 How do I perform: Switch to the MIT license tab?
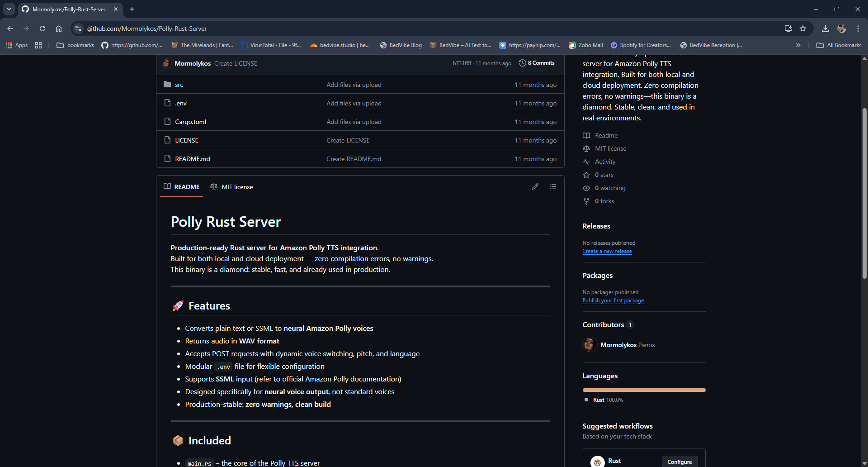[231, 186]
